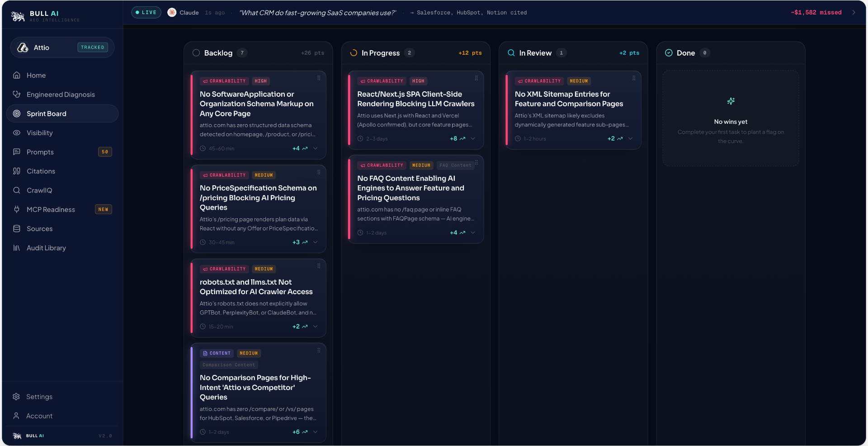Expand the FAQ Content card chevron
The image size is (868, 446).
tap(473, 233)
